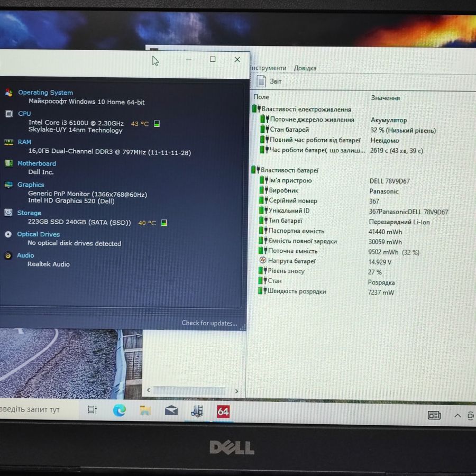Image resolution: width=476 pixels, height=476 pixels.
Task: Show hidden system tray icons
Action: (457, 416)
